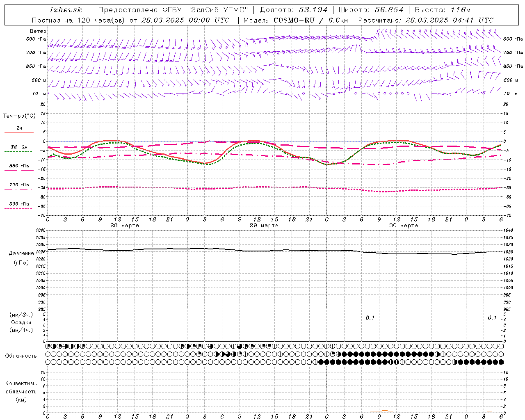Image resolution: width=525 pixels, height=420 pixels.
Task: Click the Izhevsk station title
Action: pyautogui.click(x=66, y=10)
